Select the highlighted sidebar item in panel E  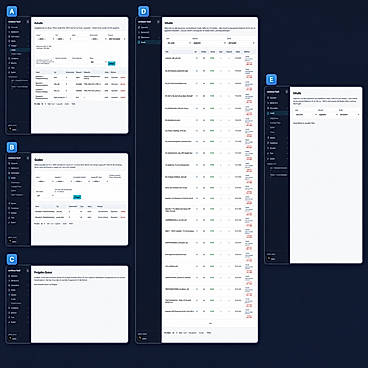pos(277,113)
